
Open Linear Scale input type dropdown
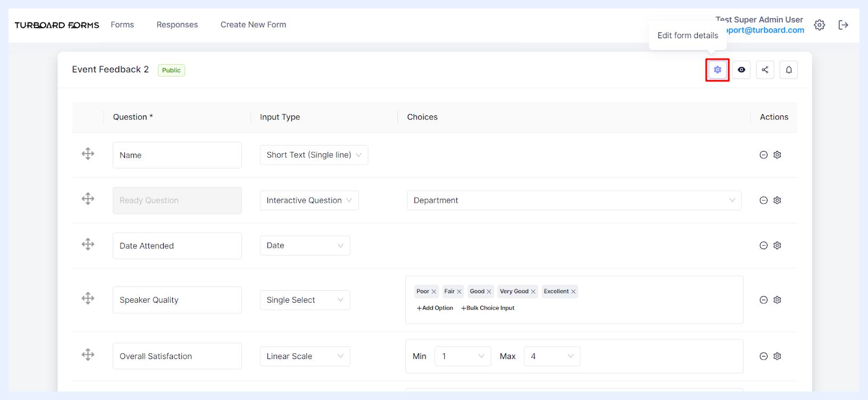click(305, 356)
